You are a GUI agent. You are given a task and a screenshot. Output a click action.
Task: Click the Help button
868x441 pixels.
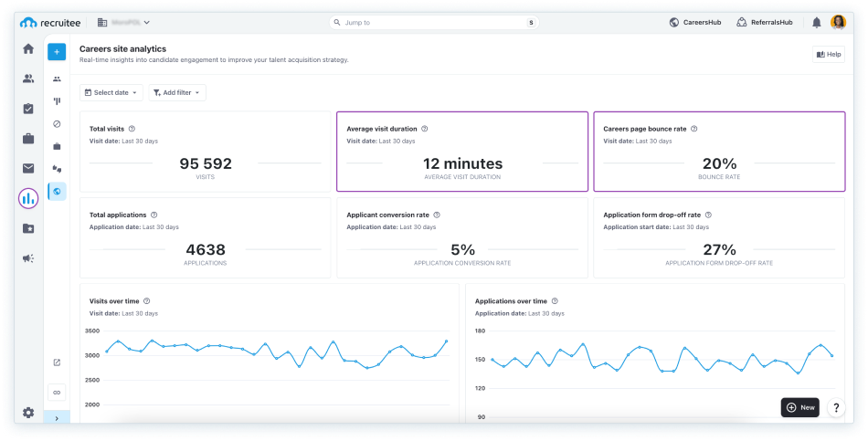(x=828, y=55)
